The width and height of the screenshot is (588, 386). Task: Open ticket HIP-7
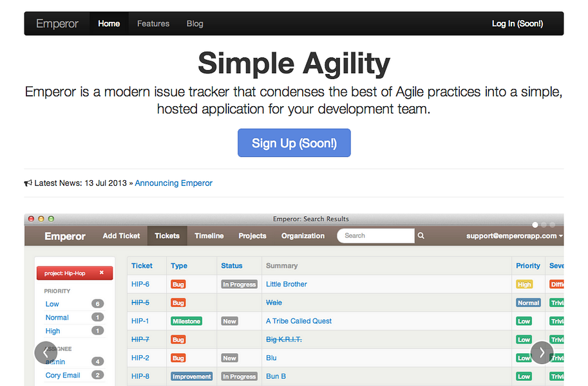click(140, 339)
